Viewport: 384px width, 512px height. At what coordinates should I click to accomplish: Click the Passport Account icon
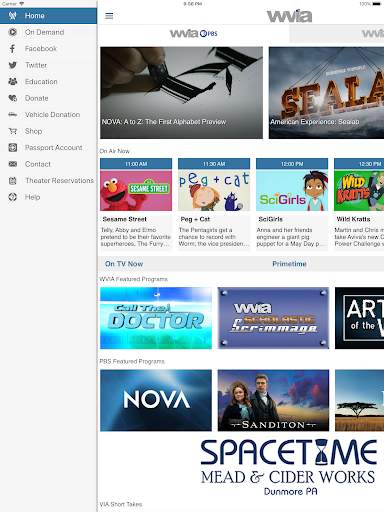click(13, 147)
